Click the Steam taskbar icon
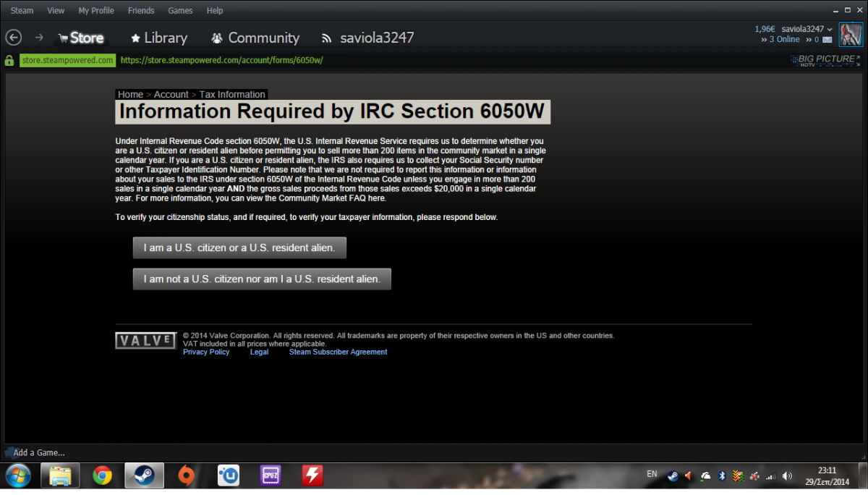 [x=144, y=475]
